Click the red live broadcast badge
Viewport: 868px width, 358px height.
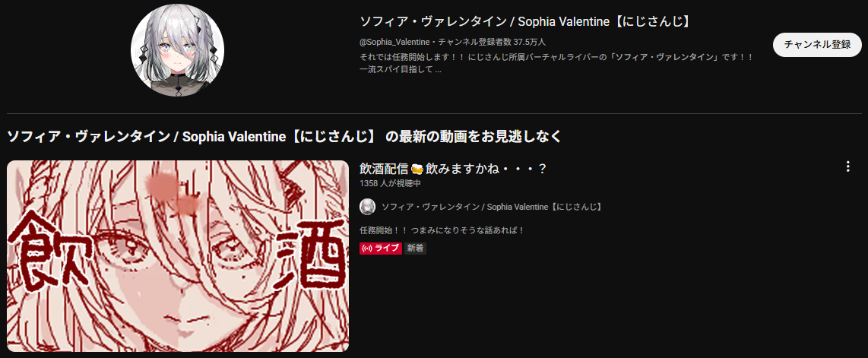[380, 249]
